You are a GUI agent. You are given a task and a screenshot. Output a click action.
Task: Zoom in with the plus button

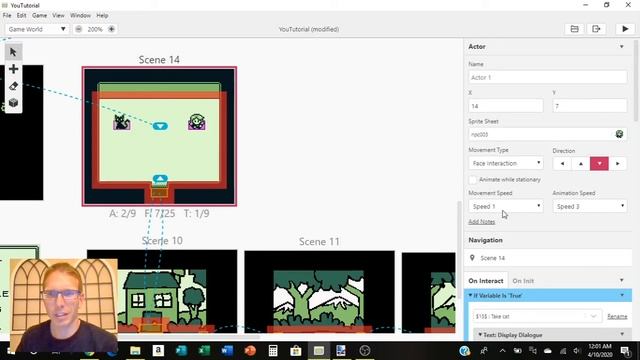pyautogui.click(x=111, y=29)
